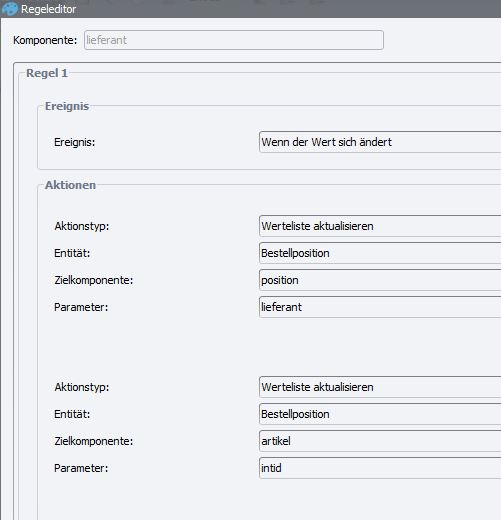Select the Zielkomponente field showing 'artikel'
501x520 pixels.
[x=380, y=441]
